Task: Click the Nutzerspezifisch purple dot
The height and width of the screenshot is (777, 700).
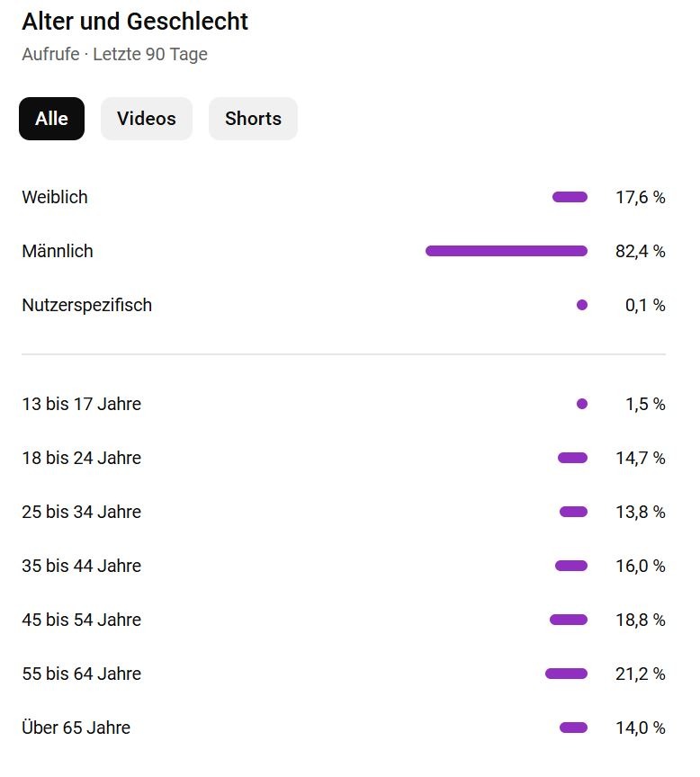Action: [x=582, y=305]
